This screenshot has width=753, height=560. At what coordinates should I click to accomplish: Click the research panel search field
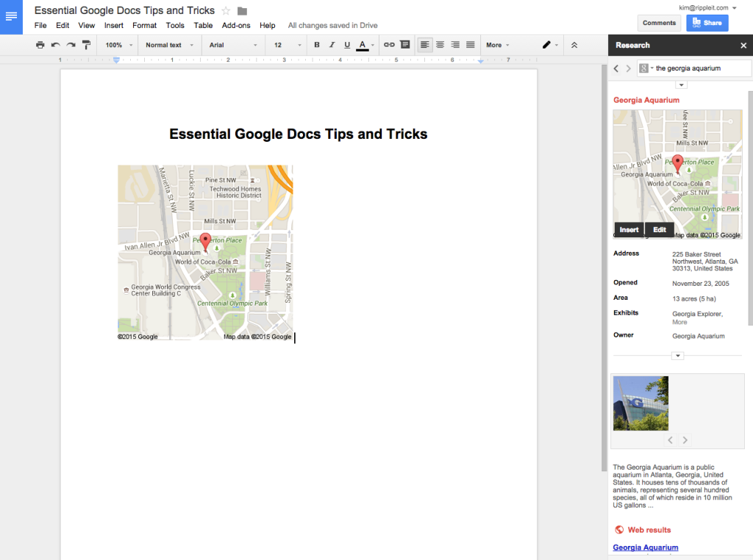tap(699, 68)
